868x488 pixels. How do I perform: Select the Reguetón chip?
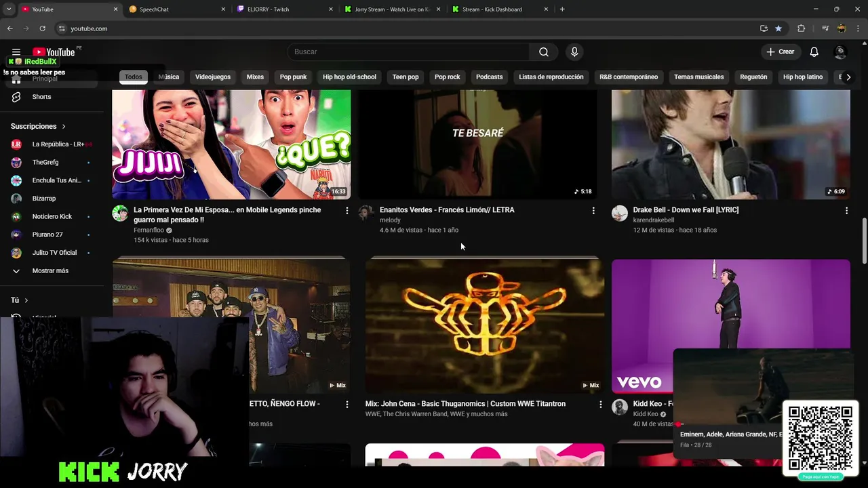coord(753,77)
